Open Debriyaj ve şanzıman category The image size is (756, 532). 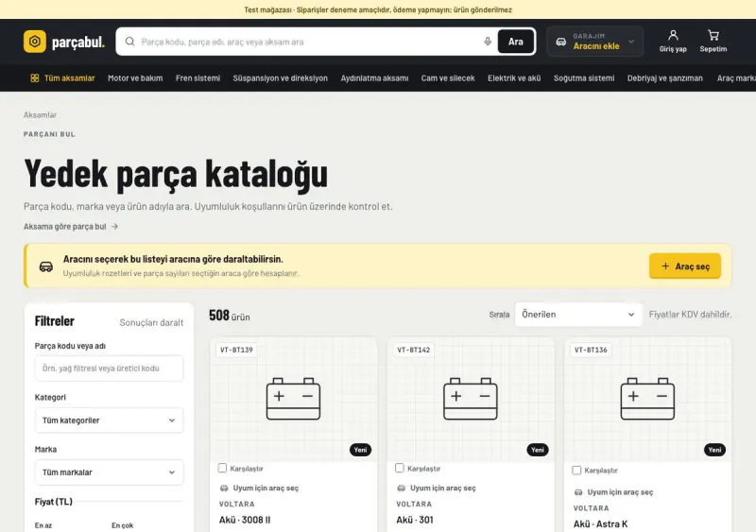click(x=665, y=78)
